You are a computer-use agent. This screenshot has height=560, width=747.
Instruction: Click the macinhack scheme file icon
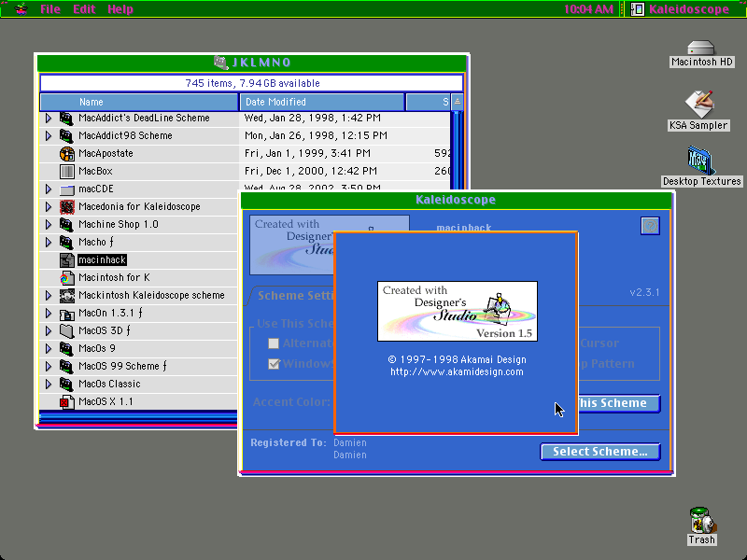coord(66,260)
